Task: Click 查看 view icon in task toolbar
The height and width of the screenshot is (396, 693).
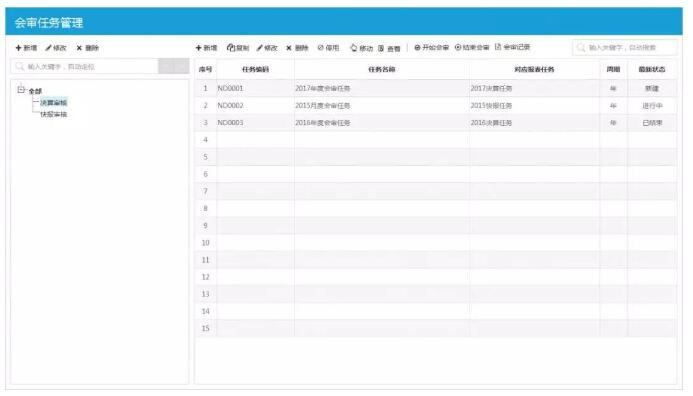Action: point(381,48)
